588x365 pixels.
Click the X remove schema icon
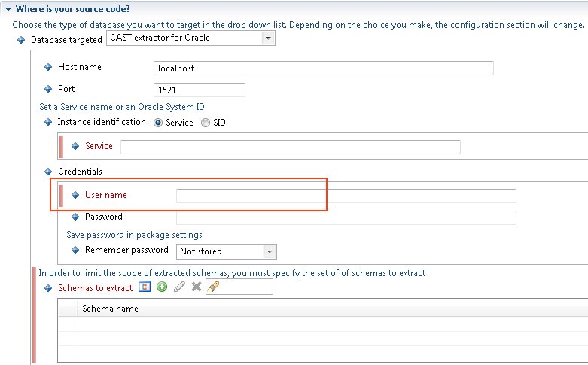pyautogui.click(x=196, y=287)
